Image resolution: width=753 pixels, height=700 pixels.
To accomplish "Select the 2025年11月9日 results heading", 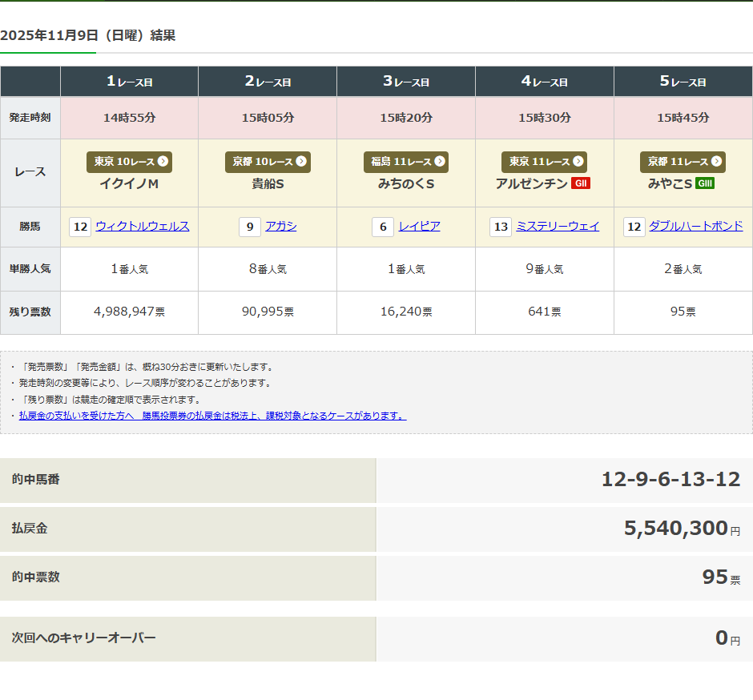I will point(88,35).
